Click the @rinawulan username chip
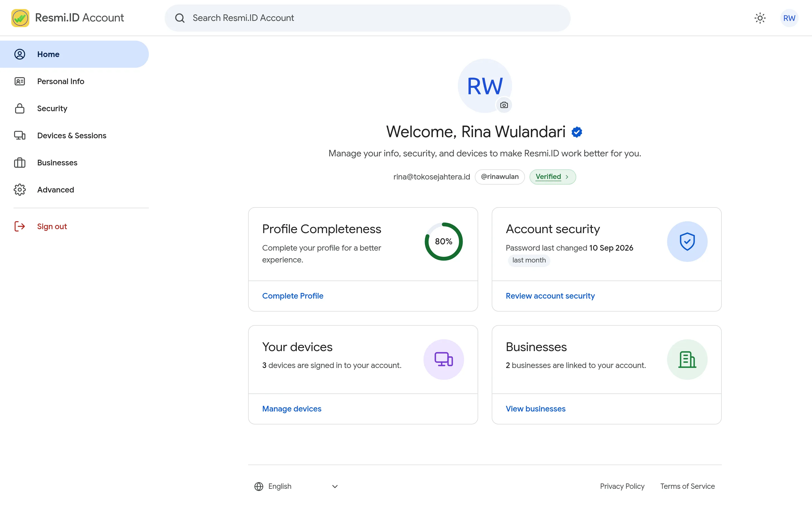812x508 pixels. [x=500, y=177]
